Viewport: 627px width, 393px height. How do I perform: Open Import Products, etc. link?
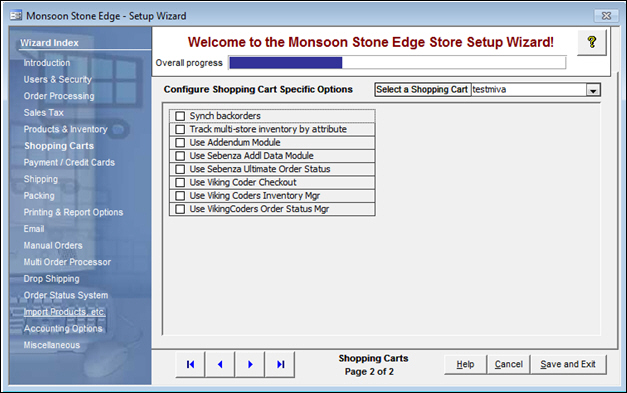[64, 312]
